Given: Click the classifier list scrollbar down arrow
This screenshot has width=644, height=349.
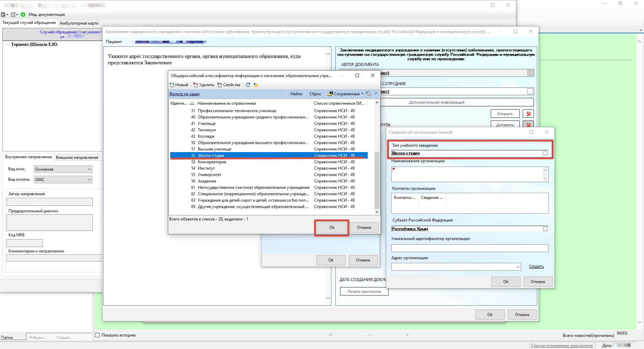Looking at the screenshot, I should (377, 212).
